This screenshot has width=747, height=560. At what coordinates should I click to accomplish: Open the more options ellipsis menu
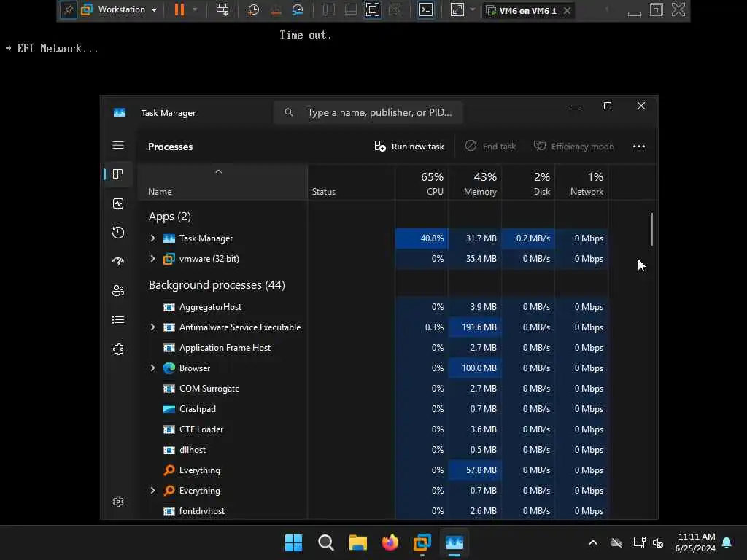pos(639,146)
